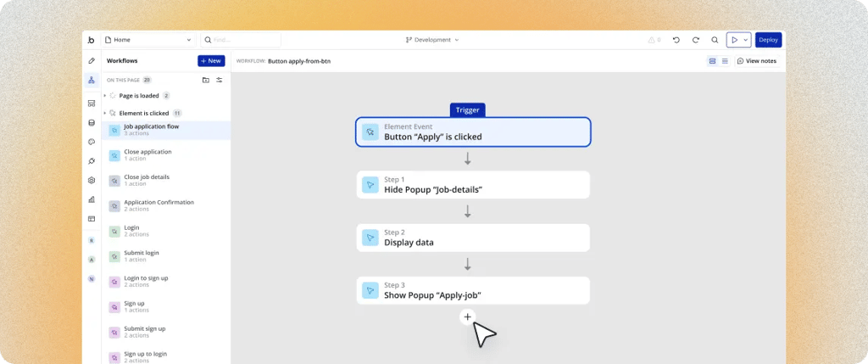The image size is (868, 364).
Task: Open the Settings gear icon in sidebar
Action: tap(92, 181)
